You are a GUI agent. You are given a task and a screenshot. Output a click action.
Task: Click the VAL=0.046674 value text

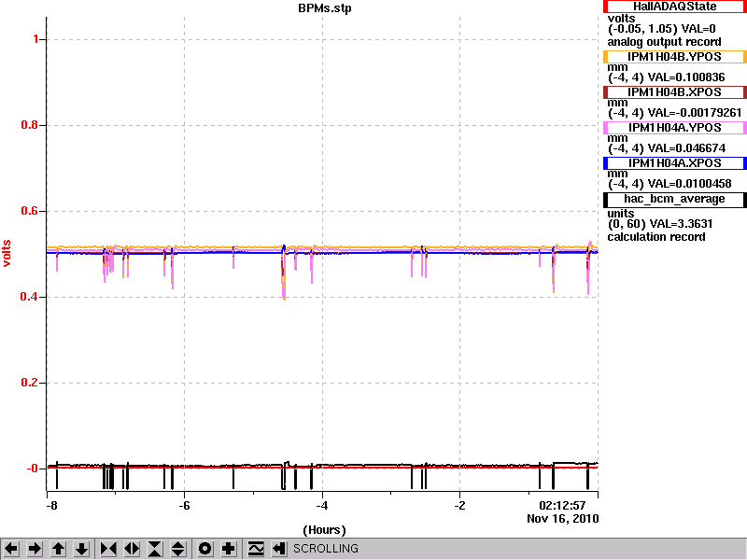pyautogui.click(x=687, y=148)
